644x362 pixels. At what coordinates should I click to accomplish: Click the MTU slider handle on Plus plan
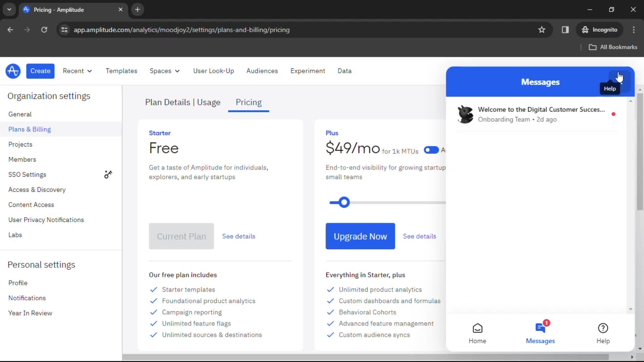coord(344,202)
